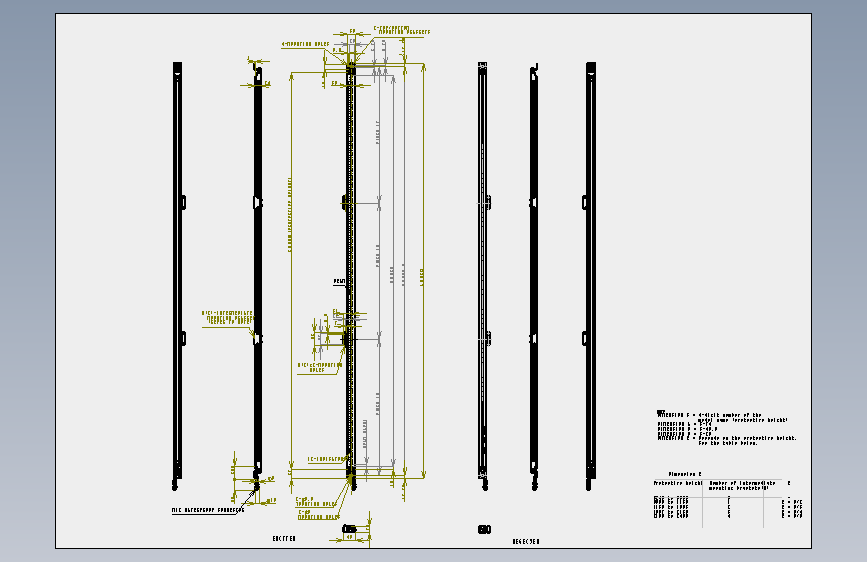Screen dimensions: 867x562
Task: Select the receiver cross-section view above RECEIVER label
Action: (x=484, y=529)
